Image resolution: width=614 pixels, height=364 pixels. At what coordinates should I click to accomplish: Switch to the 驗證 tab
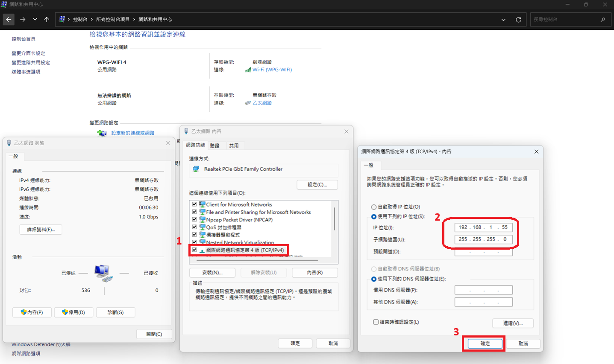click(214, 146)
